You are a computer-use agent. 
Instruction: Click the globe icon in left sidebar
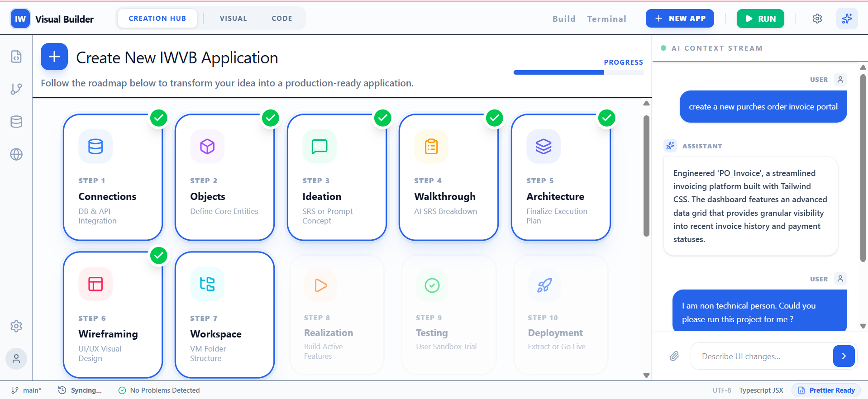pyautogui.click(x=16, y=154)
